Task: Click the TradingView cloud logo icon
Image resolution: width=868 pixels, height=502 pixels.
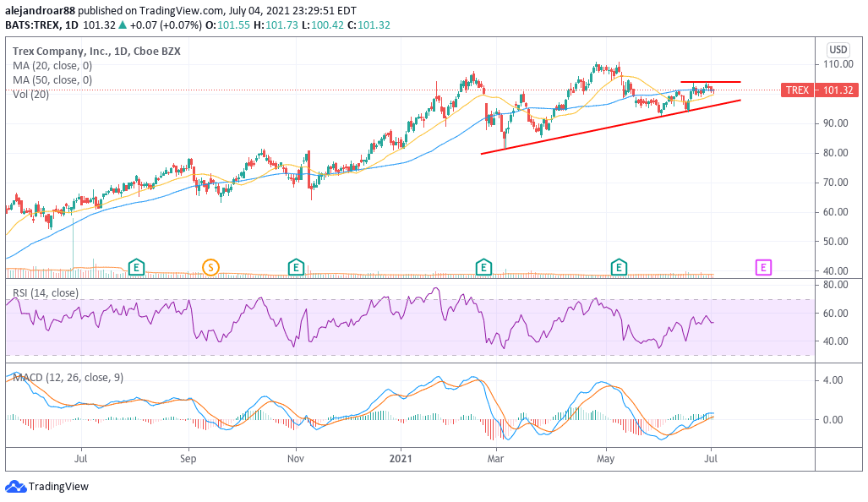Action: [x=15, y=487]
